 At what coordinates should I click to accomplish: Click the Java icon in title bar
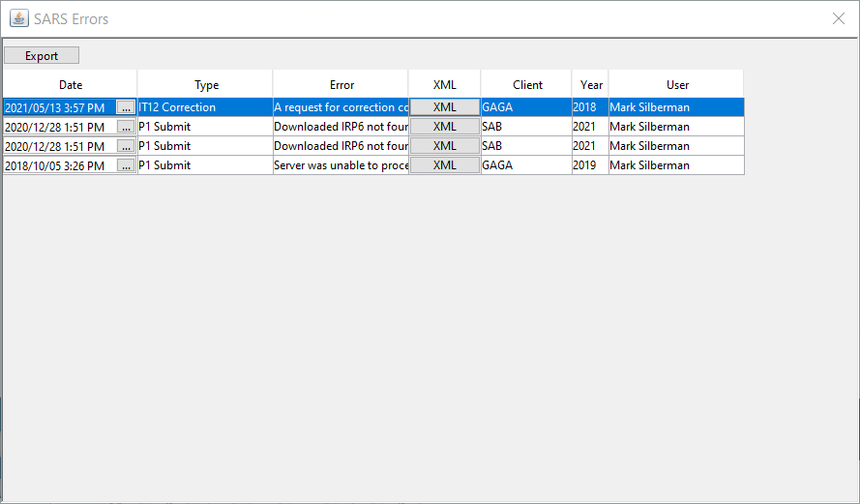tap(18, 18)
